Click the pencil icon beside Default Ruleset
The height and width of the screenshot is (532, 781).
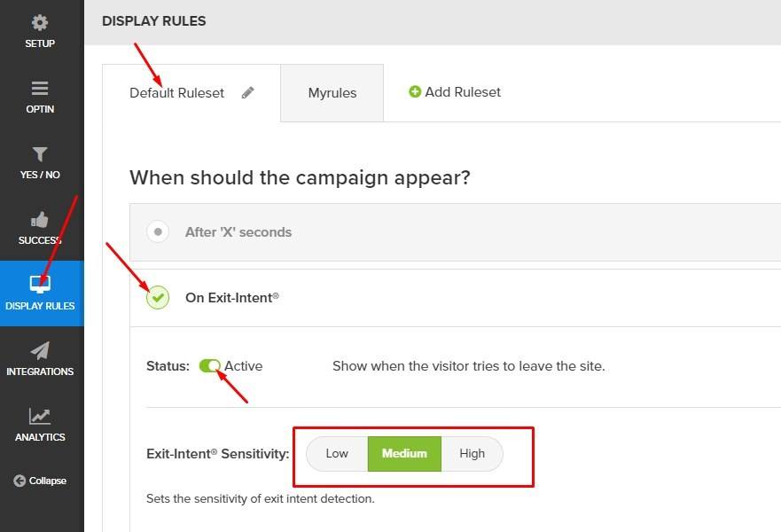248,92
